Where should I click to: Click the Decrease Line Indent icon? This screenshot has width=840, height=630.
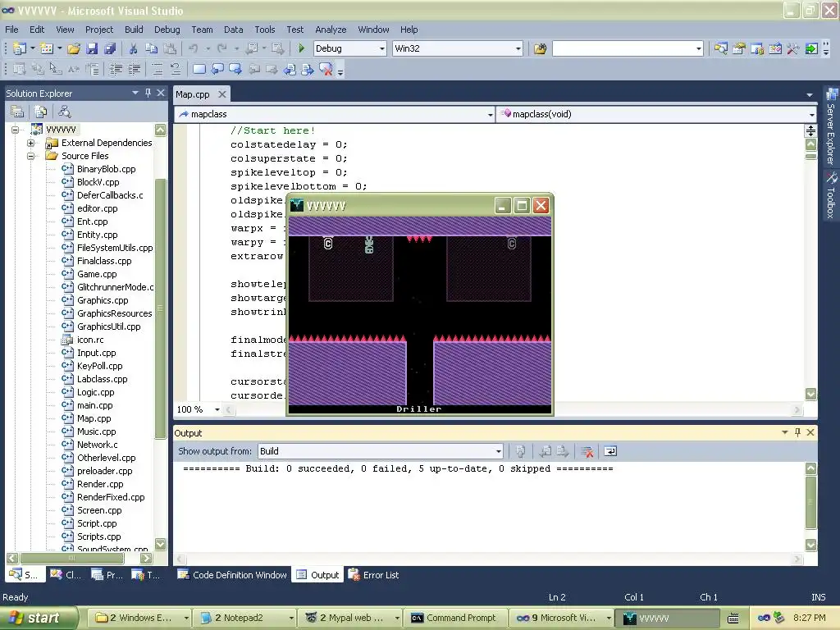[116, 69]
